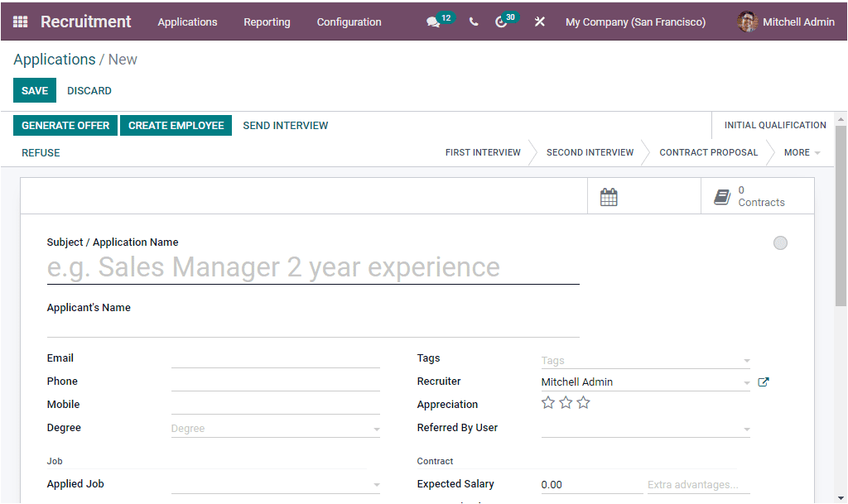This screenshot has width=848, height=504.
Task: Open the apps menu grid icon
Action: click(20, 22)
